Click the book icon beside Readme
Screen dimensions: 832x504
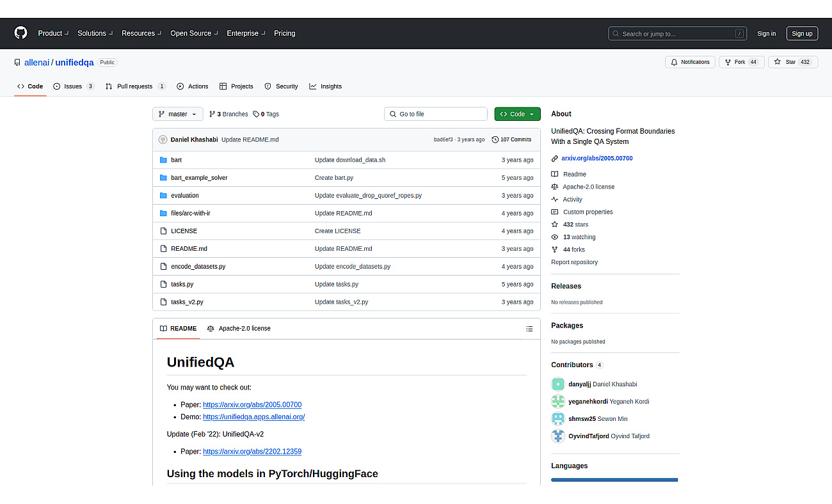point(555,175)
